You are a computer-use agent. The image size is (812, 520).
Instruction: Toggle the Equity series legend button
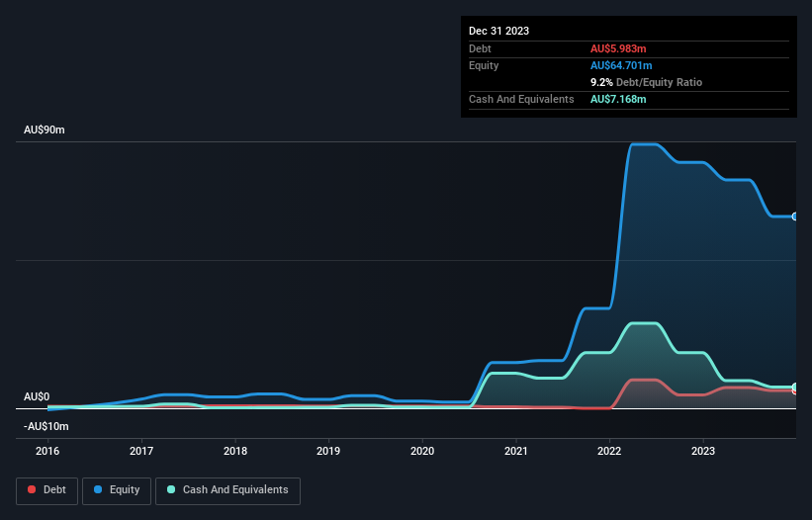pos(117,490)
